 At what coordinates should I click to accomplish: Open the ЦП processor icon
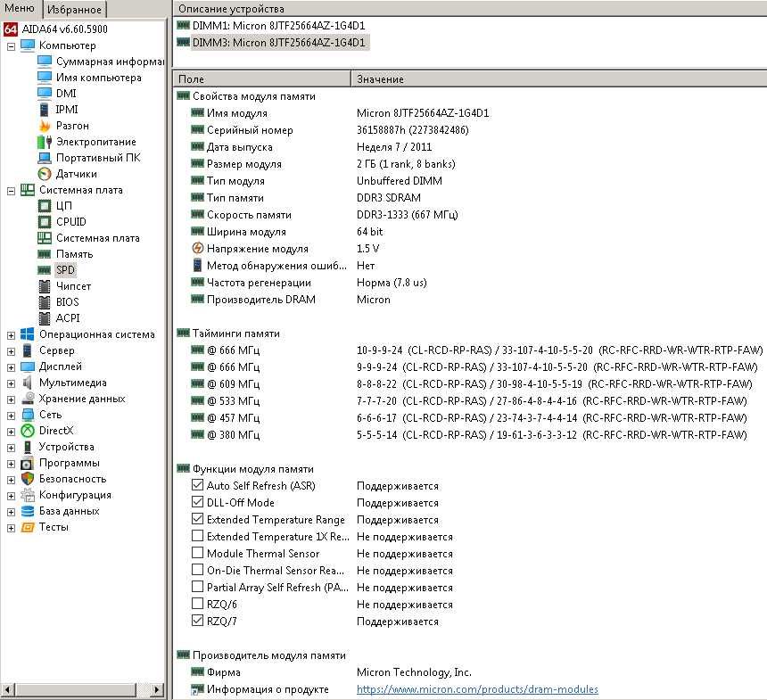tap(45, 205)
